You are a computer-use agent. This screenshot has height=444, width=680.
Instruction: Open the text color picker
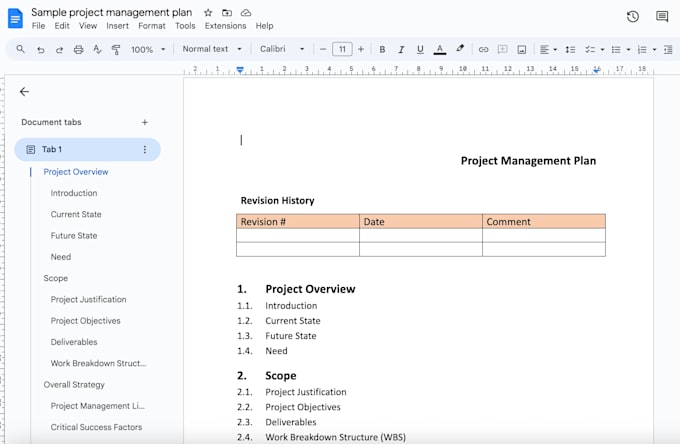(440, 49)
